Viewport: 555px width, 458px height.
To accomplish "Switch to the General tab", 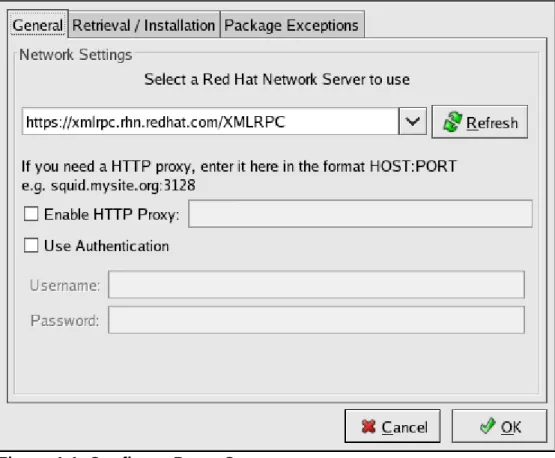I will [38, 25].
